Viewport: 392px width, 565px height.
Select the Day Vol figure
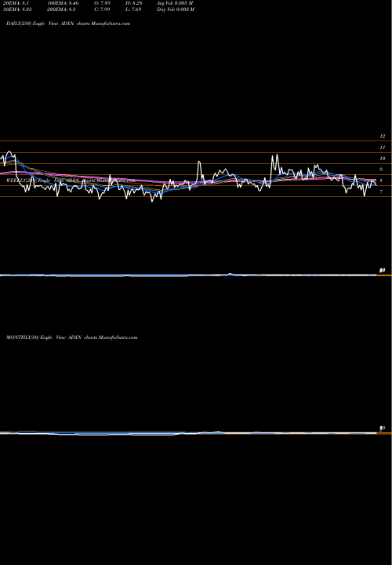coord(176,9)
